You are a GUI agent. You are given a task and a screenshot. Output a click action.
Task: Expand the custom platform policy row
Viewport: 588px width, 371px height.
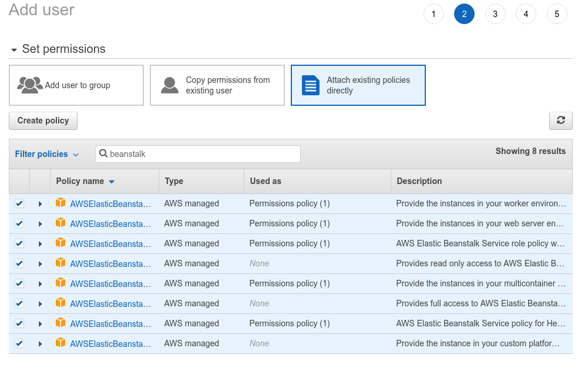pos(40,343)
